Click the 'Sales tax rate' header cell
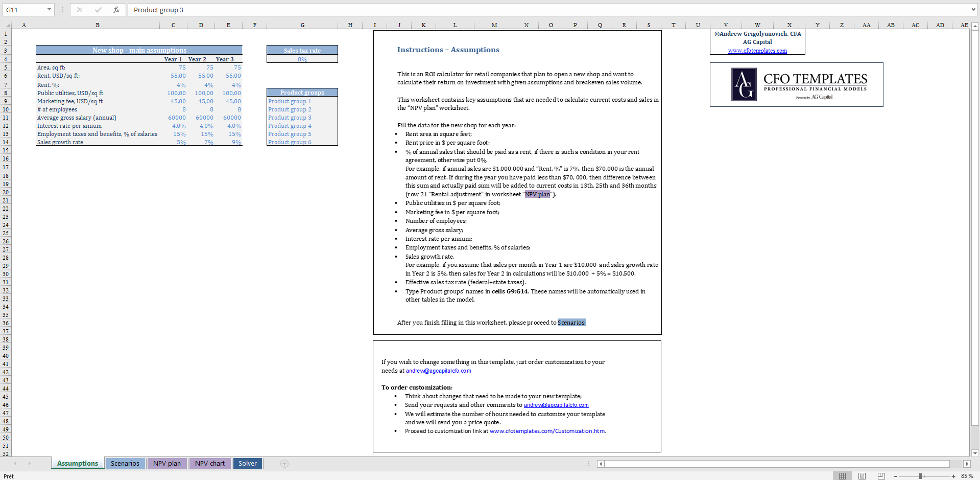Screen dimensions: 980x480 [302, 50]
